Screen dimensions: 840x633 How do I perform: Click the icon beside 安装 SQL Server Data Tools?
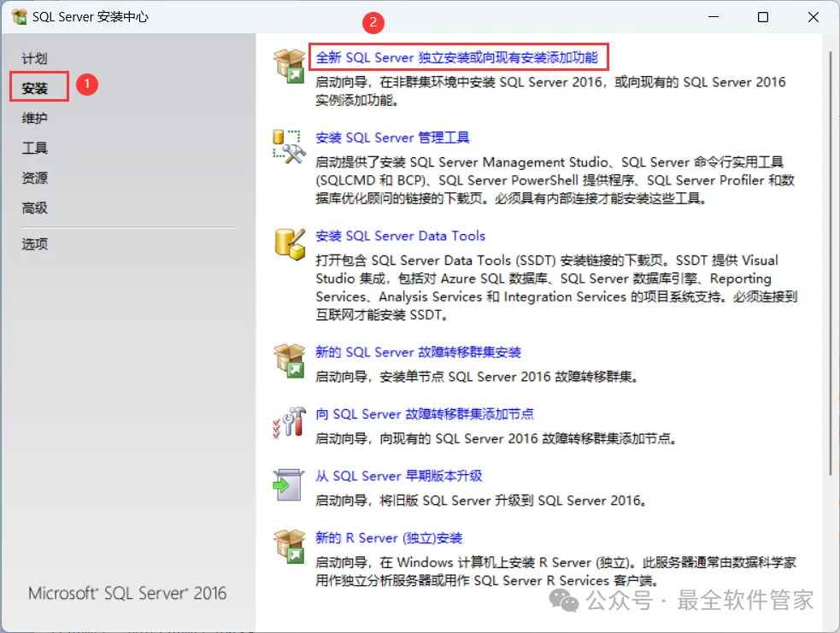(x=290, y=244)
